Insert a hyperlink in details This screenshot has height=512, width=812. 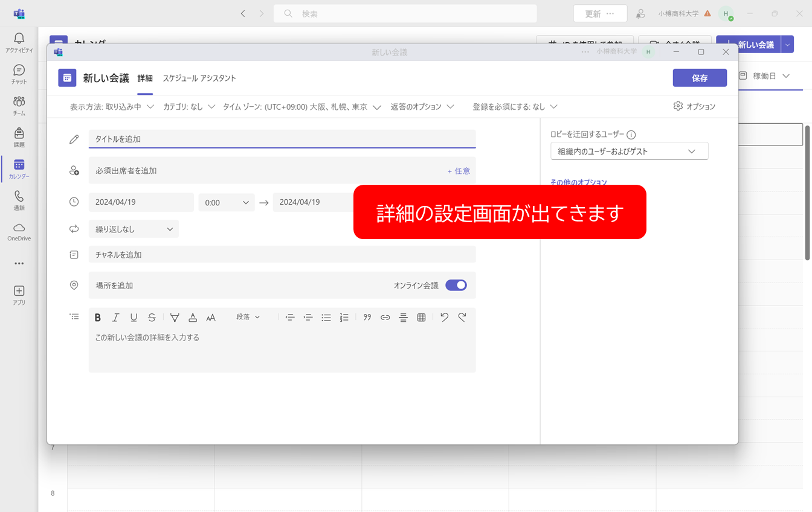click(385, 318)
